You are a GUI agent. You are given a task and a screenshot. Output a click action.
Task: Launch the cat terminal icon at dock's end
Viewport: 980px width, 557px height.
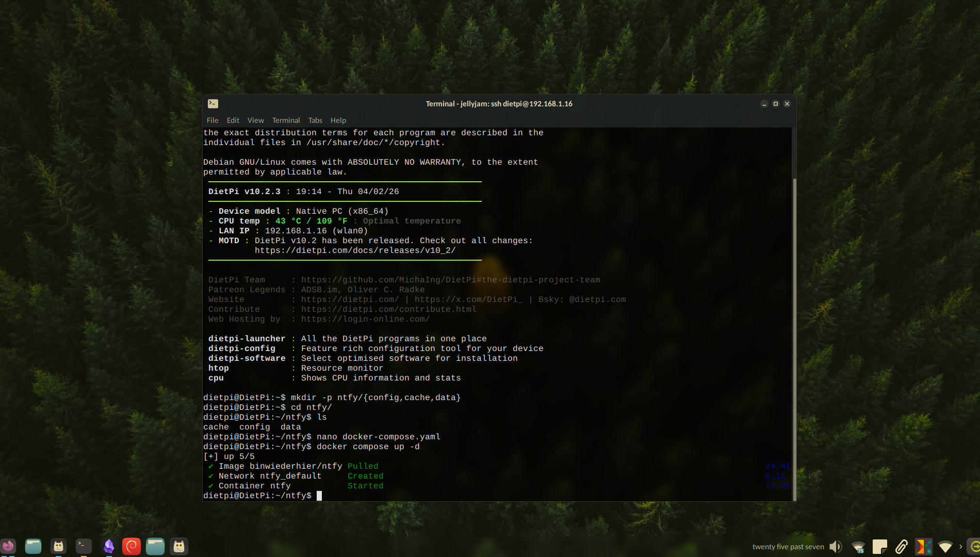(179, 546)
